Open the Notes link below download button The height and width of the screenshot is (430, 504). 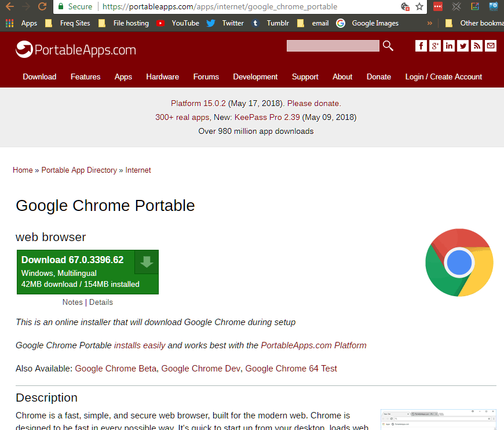point(72,303)
